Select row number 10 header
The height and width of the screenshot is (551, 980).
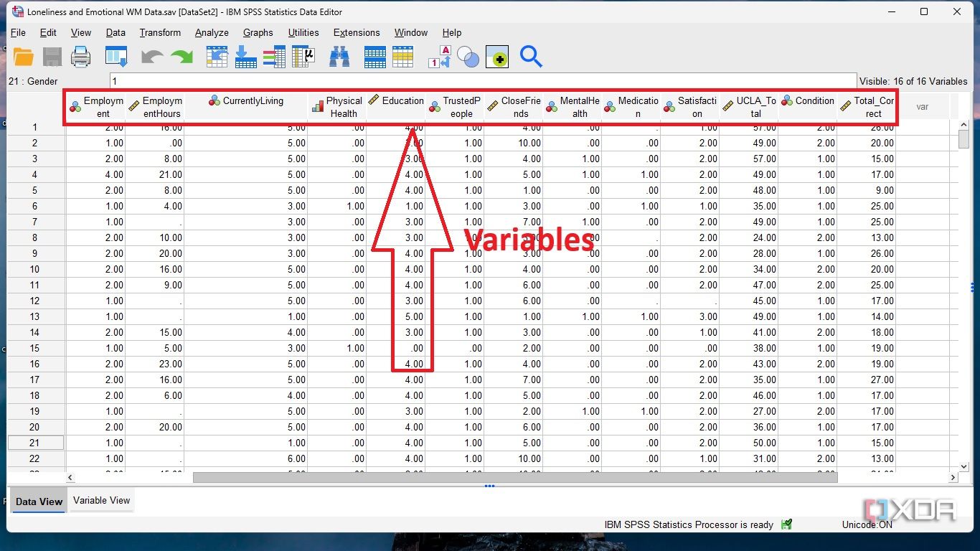(35, 269)
